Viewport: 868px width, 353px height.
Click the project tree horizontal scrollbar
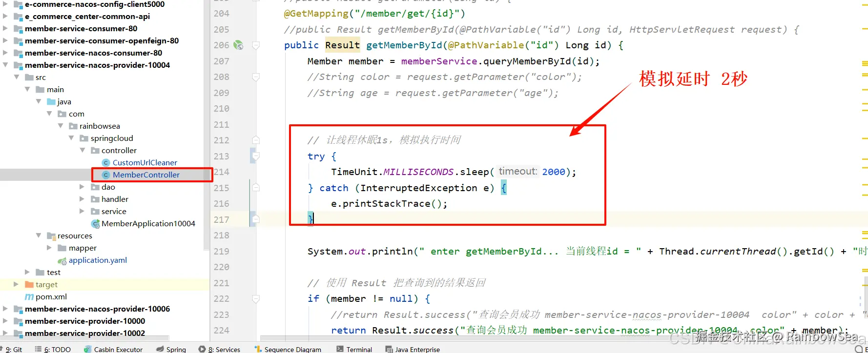click(x=85, y=338)
